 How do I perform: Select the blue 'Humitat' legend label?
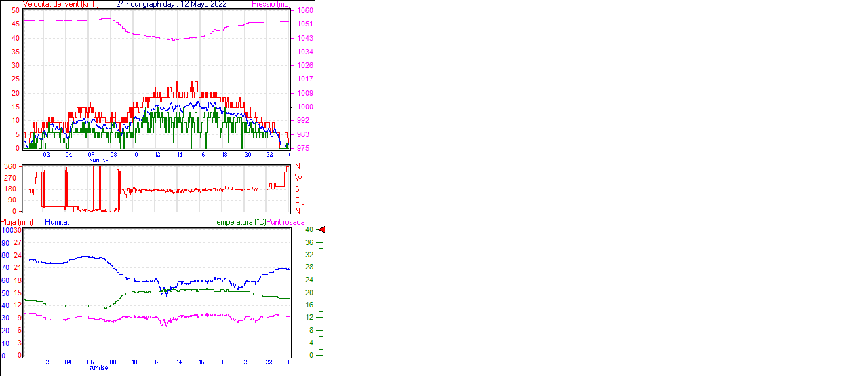coord(57,222)
